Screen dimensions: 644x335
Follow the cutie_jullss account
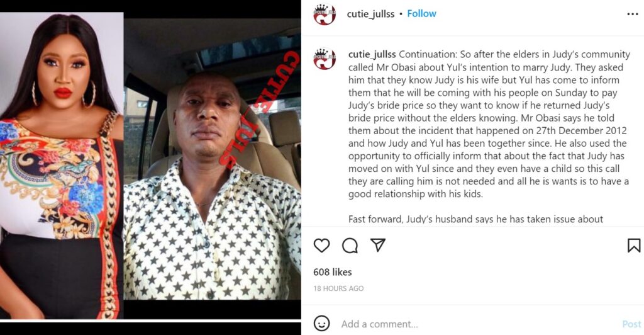click(422, 14)
